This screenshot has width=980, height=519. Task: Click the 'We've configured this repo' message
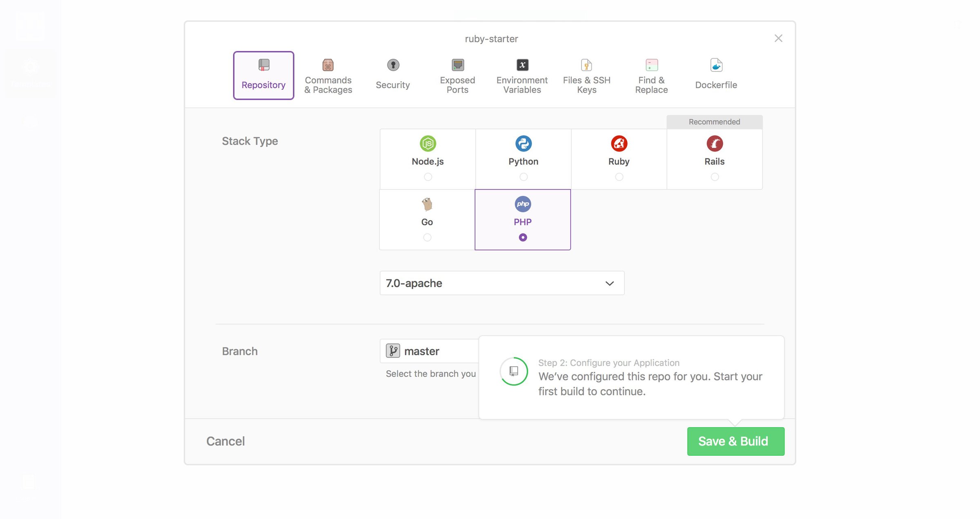coord(650,384)
